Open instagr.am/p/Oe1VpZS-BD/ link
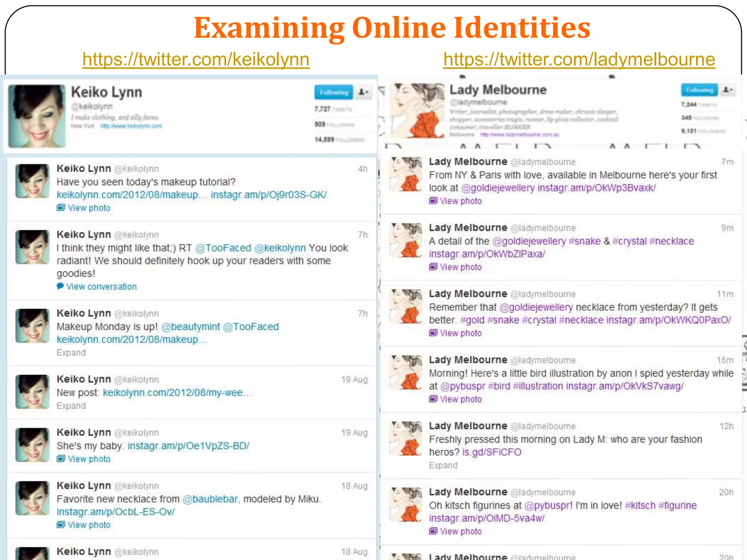The height and width of the screenshot is (560, 747). 189,446
